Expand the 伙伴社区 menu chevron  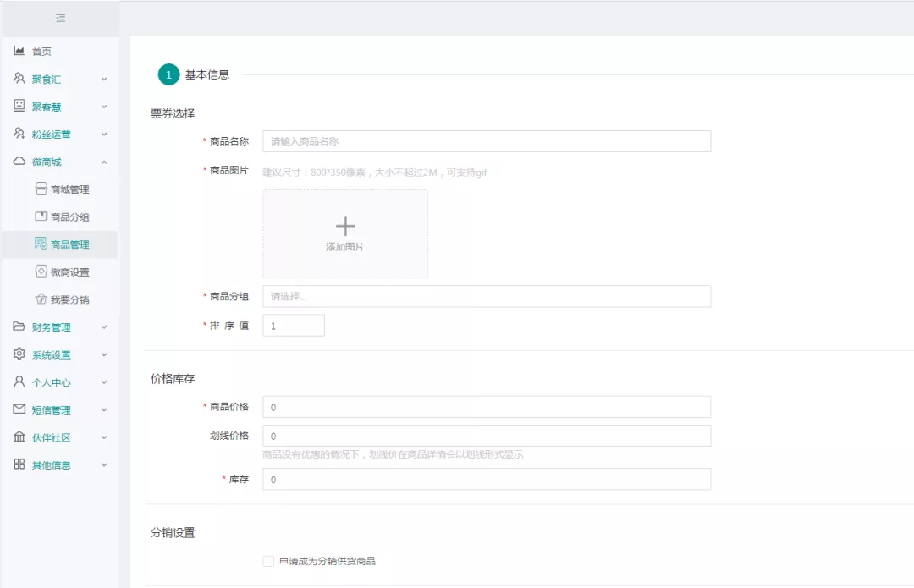coord(104,437)
